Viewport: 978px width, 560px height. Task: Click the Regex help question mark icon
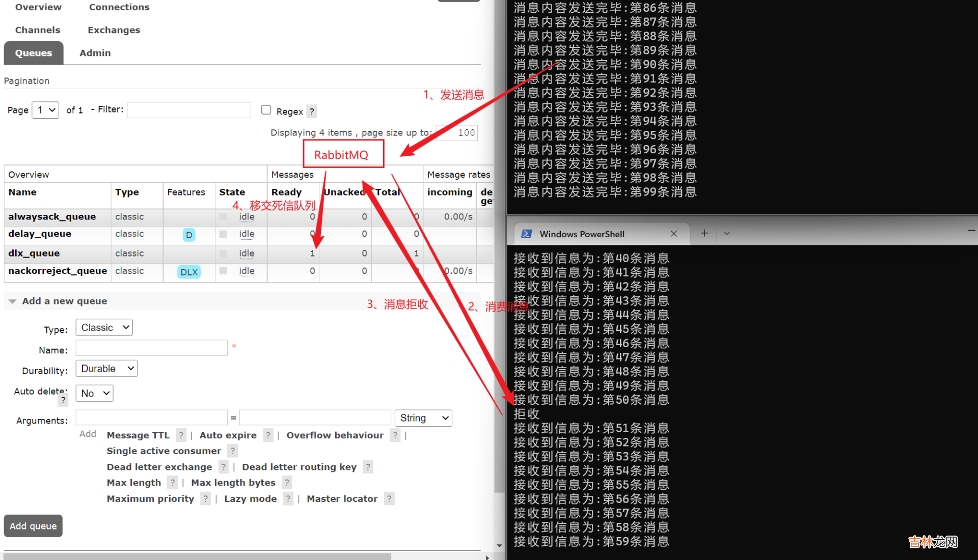312,111
